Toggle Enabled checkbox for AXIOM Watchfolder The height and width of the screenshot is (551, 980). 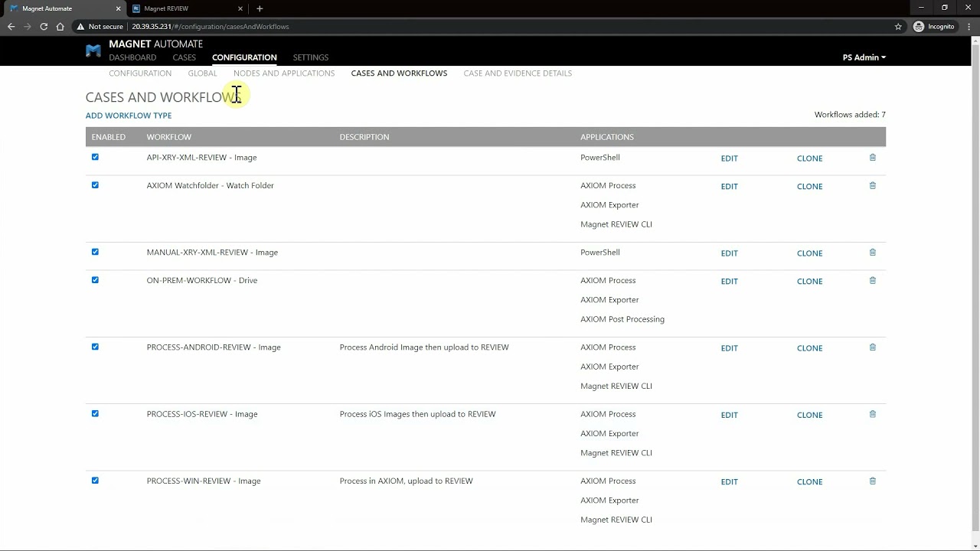pyautogui.click(x=95, y=185)
